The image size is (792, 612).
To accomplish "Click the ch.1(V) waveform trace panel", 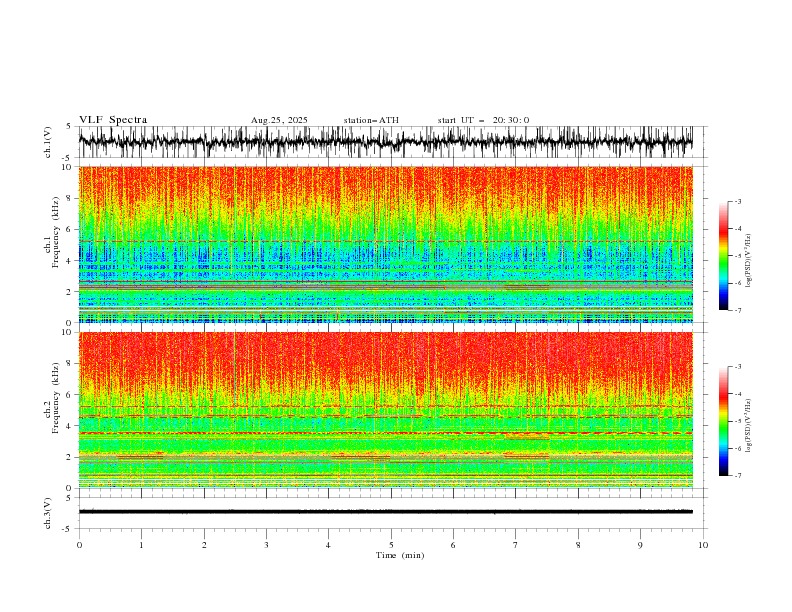I will point(393,142).
